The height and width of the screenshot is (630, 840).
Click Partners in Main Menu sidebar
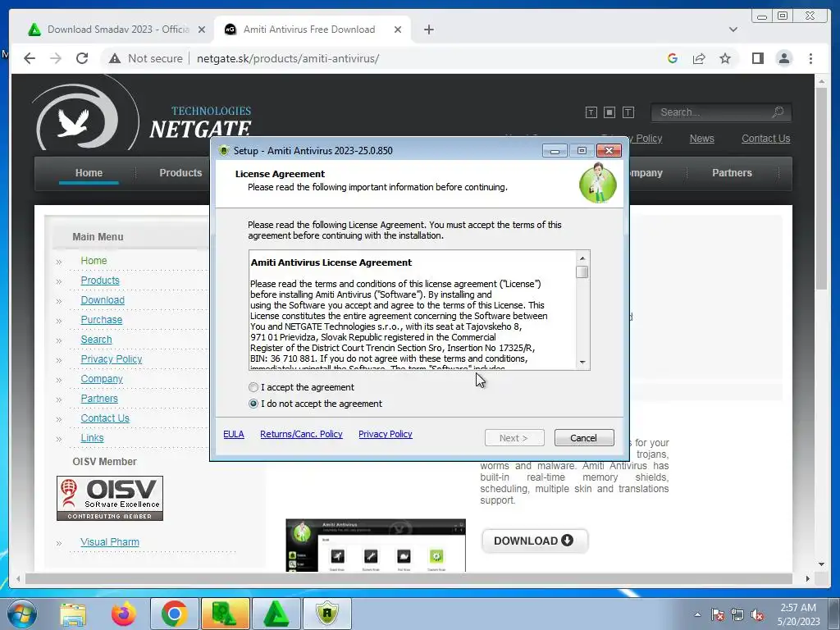click(99, 399)
